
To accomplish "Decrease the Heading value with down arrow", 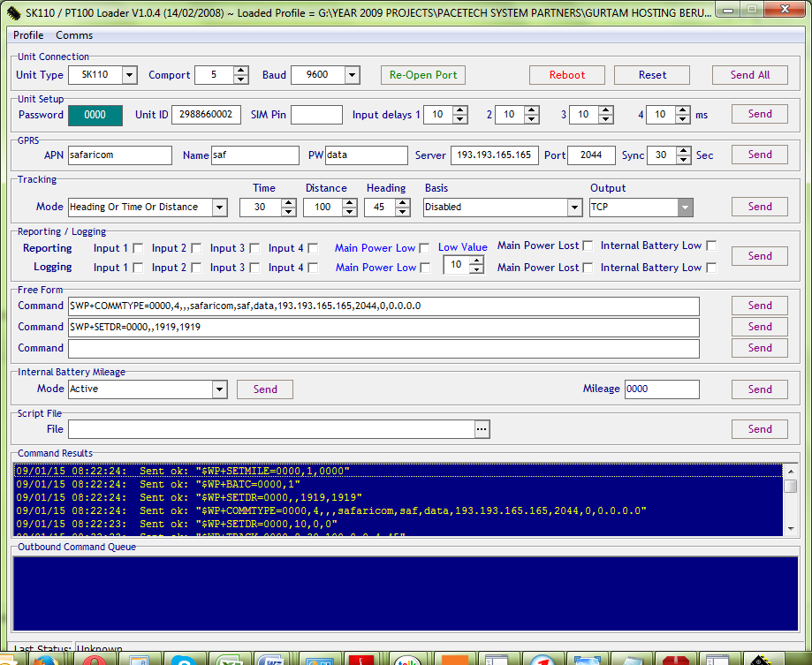I will tap(403, 212).
